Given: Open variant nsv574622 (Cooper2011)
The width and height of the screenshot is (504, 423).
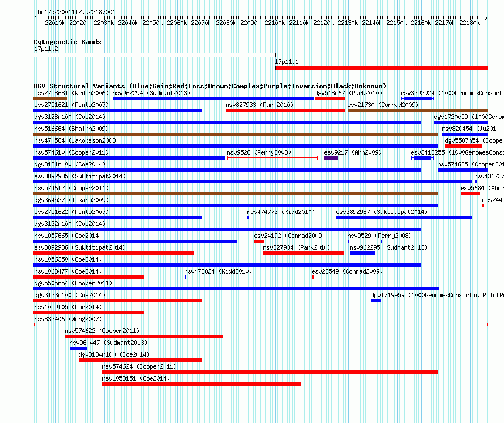Looking at the screenshot, I should (x=102, y=331).
